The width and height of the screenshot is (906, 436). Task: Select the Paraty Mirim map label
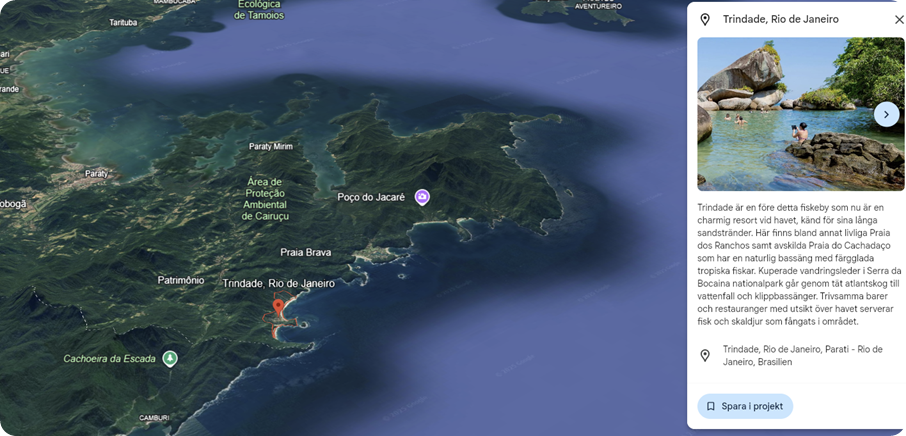[x=271, y=147]
